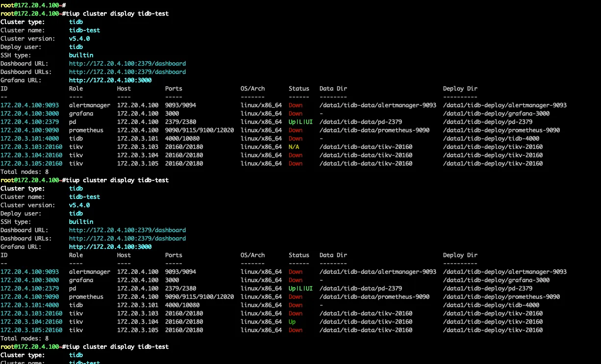Select ID 172.20.4.100:2379 in second output table
Viewport: 601px width, 364px height.
(x=29, y=289)
